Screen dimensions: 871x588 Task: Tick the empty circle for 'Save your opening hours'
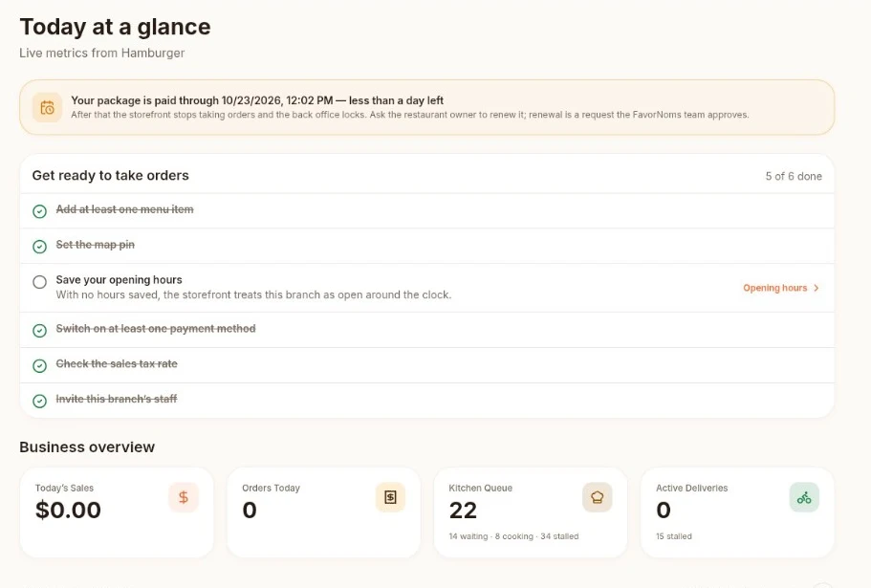click(39, 282)
